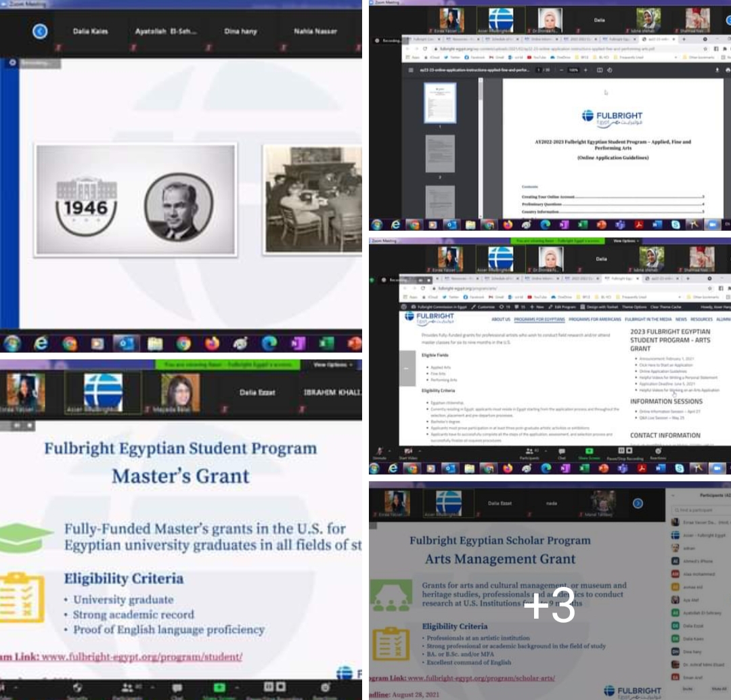Open the Programs for Egyptians menu

click(x=539, y=319)
